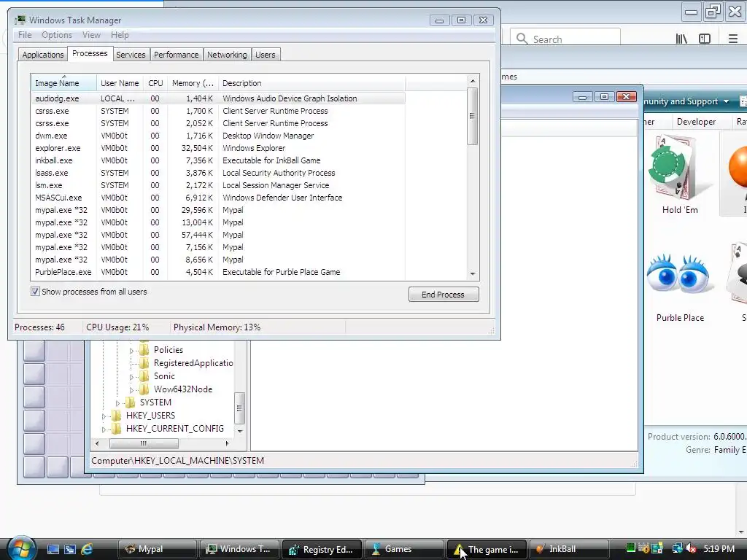Image resolution: width=747 pixels, height=560 pixels.
Task: Sort by Description column header
Action: [x=311, y=83]
